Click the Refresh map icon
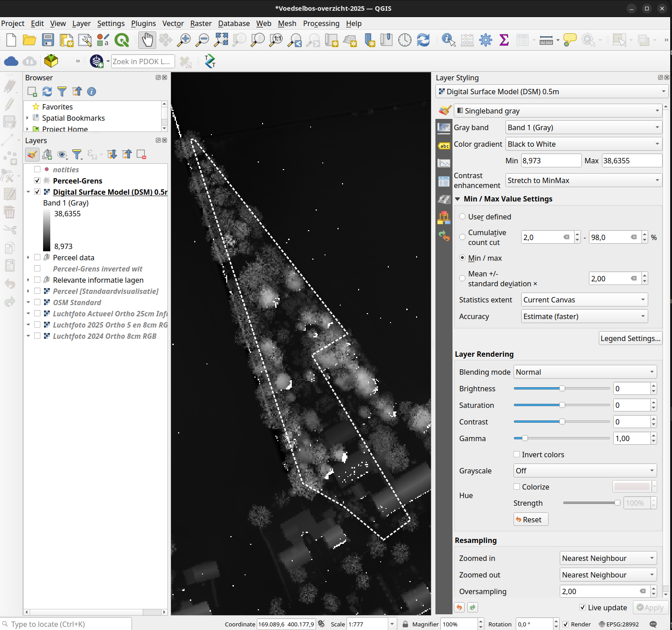 [423, 40]
